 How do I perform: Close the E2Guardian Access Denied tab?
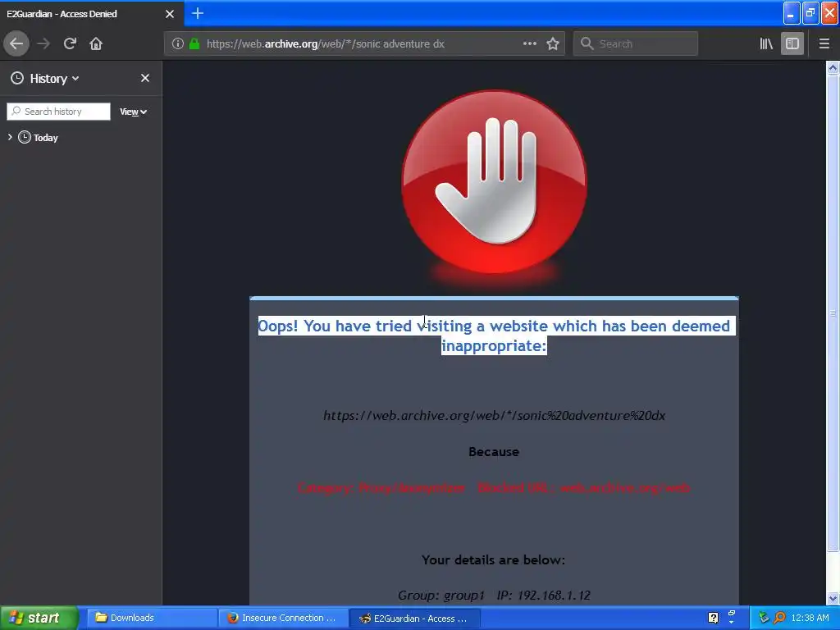[170, 14]
